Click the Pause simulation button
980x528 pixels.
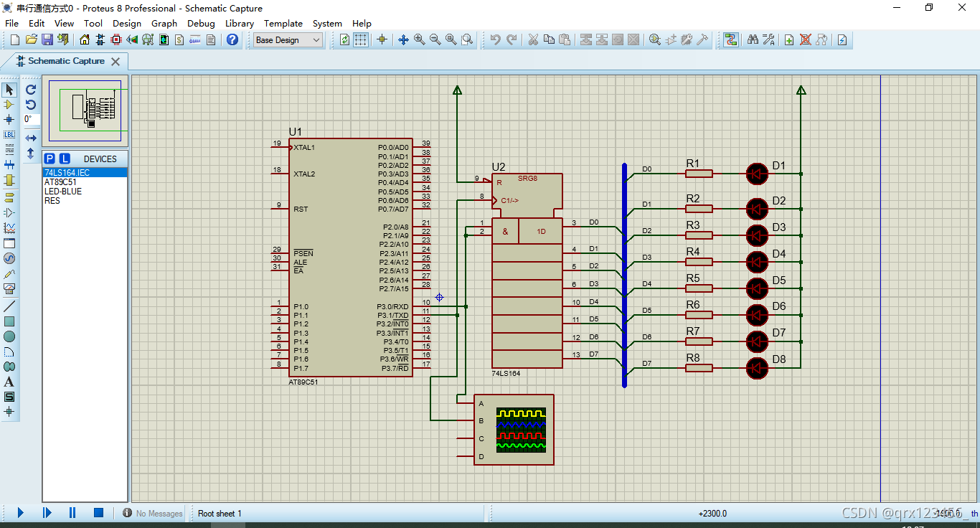tap(72, 513)
